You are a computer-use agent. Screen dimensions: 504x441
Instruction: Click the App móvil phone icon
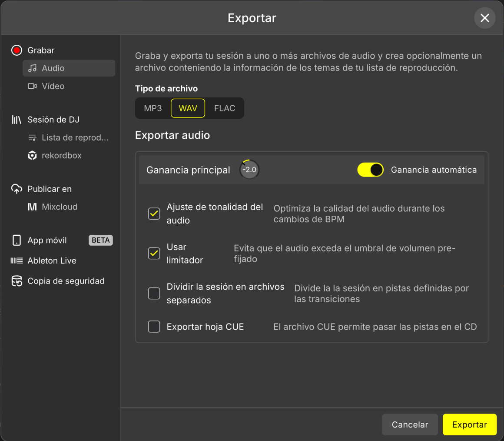pos(17,240)
